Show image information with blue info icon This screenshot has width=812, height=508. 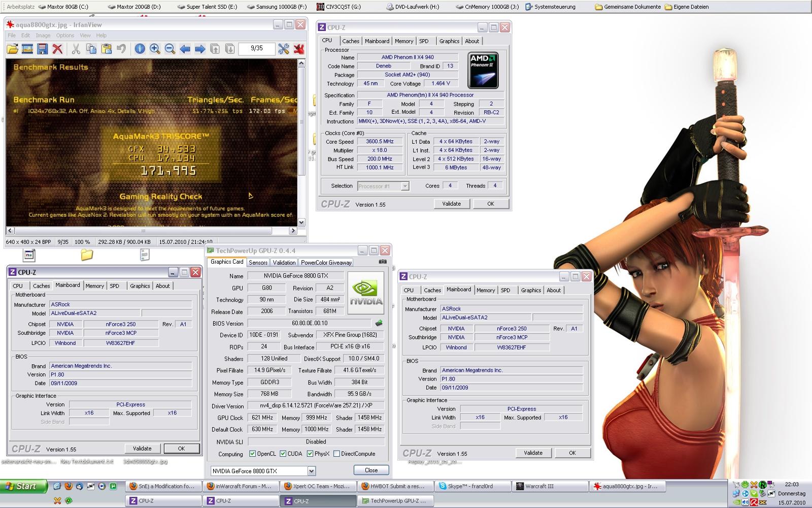(x=140, y=49)
